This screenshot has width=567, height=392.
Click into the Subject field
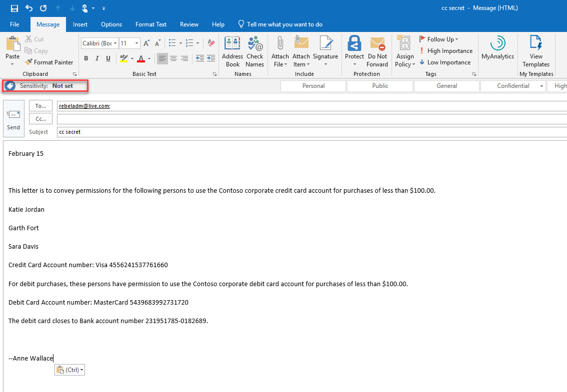311,132
